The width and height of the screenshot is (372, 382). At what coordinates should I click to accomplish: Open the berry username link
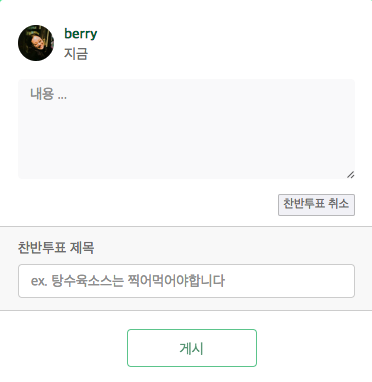[81, 34]
